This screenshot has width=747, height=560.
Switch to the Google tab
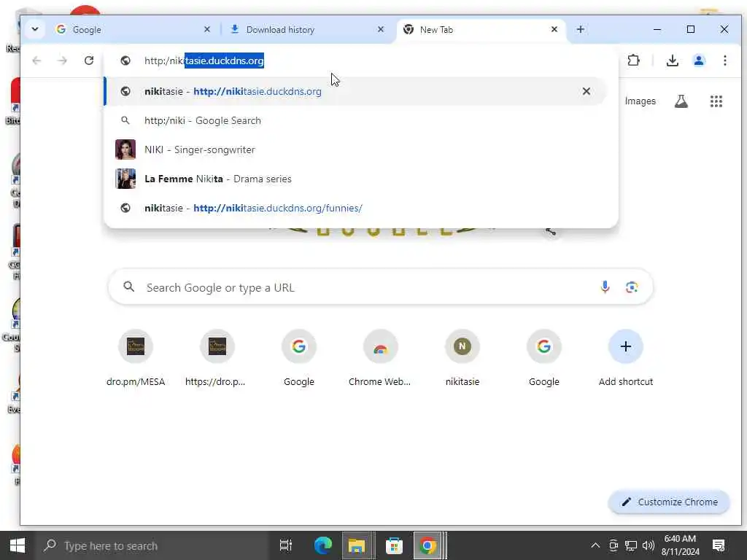coord(133,29)
